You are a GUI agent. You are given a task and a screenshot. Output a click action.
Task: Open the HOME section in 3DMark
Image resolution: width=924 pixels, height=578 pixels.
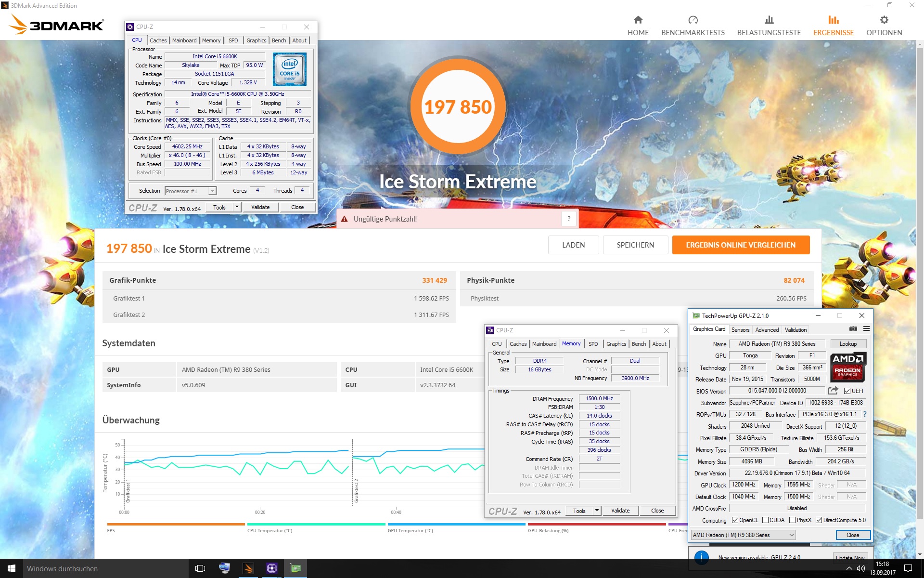point(638,26)
